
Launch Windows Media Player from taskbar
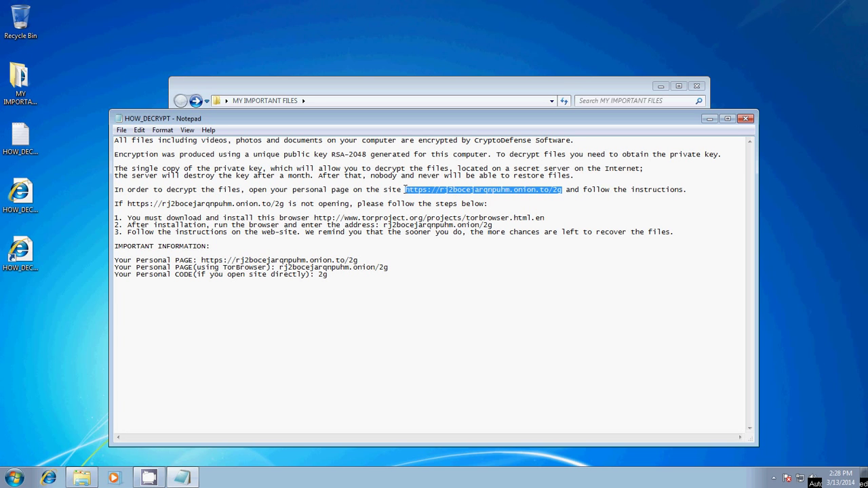(x=114, y=477)
